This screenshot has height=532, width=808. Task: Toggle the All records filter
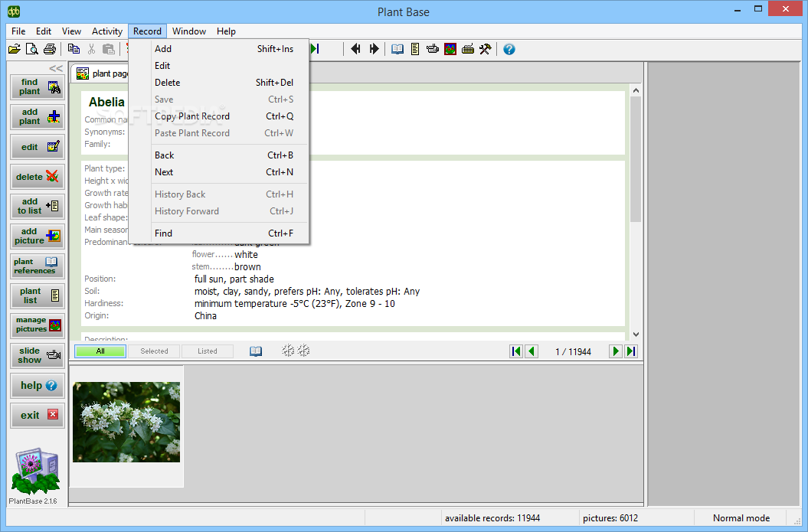pyautogui.click(x=100, y=351)
